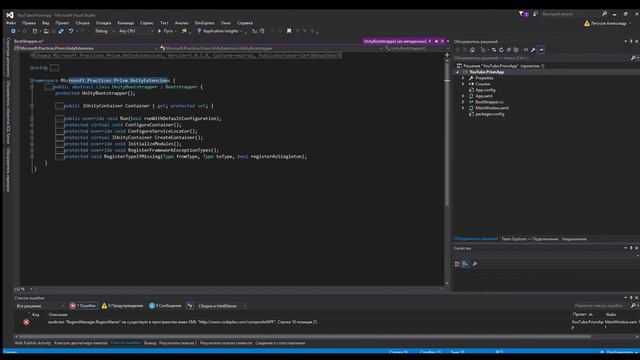
Task: Toggle Show All Files in Solution Explorer
Action: (x=516, y=50)
